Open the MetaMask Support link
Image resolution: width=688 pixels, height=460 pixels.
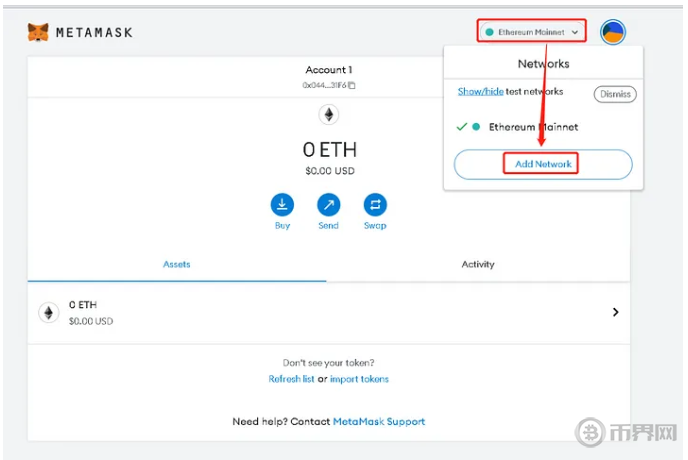click(x=379, y=421)
